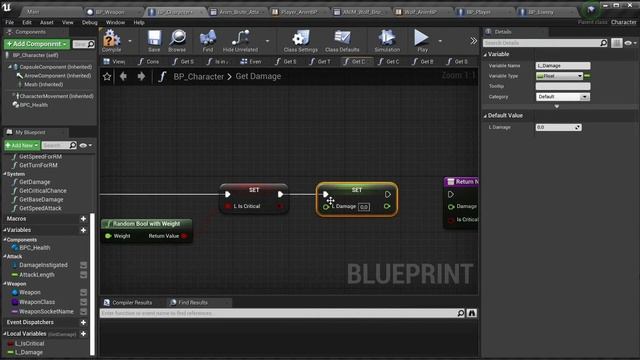Open Variable Type dropdown (Float)
Screen dimensions: 640x360
(559, 76)
